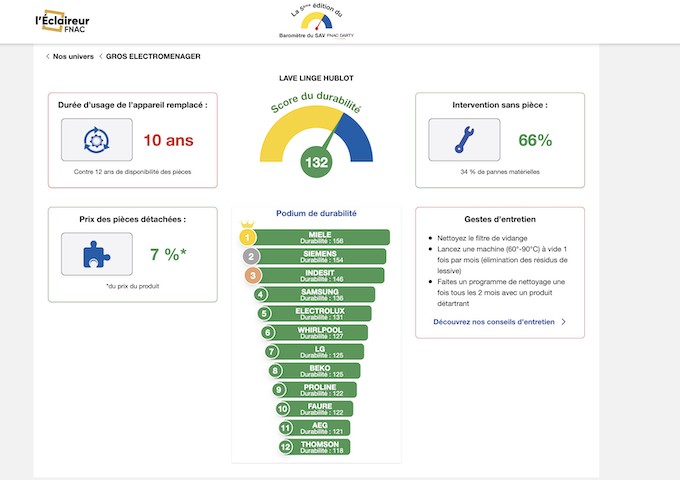This screenshot has width=680, height=480.
Task: Click the bronze rank 3 medal
Action: click(253, 276)
